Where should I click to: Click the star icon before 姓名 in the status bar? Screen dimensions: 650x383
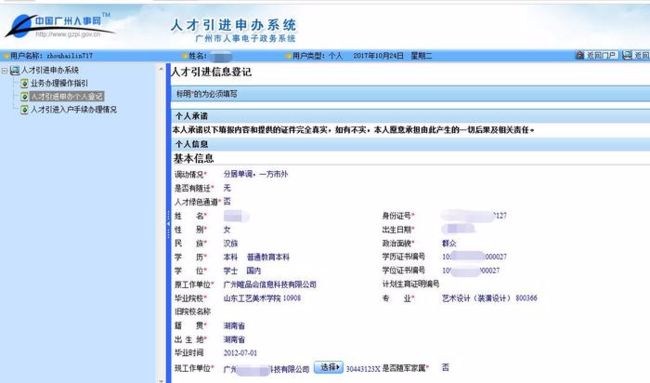[184, 56]
